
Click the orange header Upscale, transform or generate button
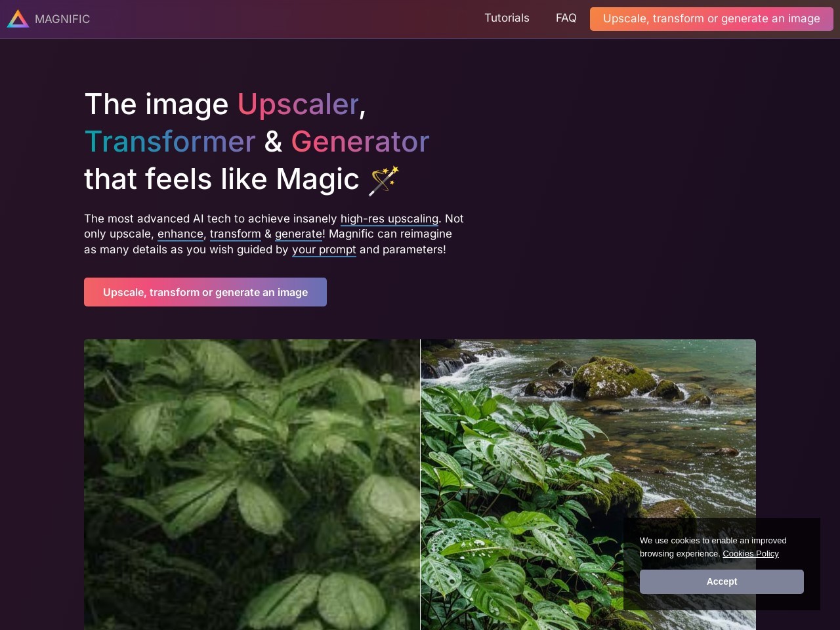(711, 19)
